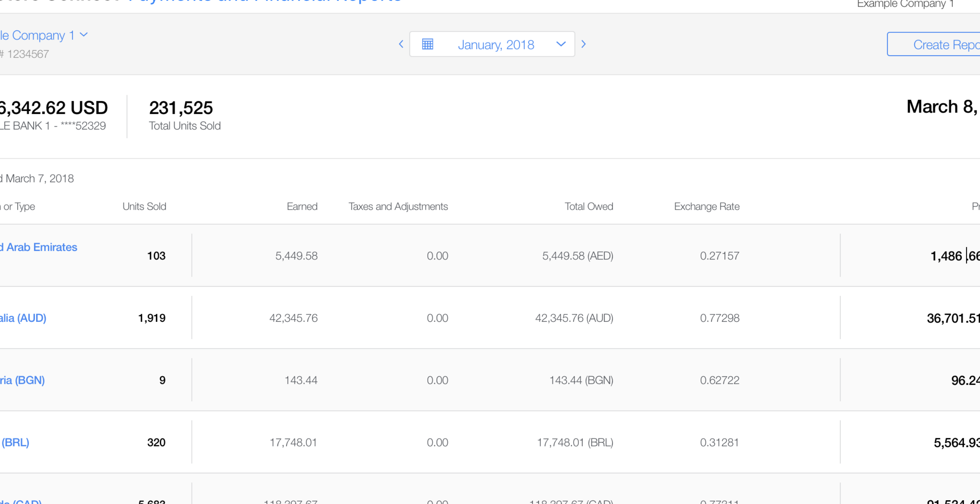Select the Earned value 143.44
This screenshot has width=980, height=504.
click(301, 380)
